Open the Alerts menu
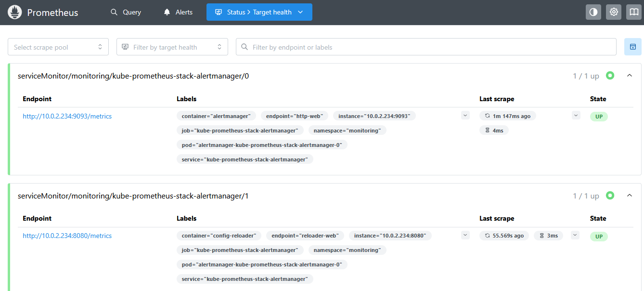 [x=178, y=12]
